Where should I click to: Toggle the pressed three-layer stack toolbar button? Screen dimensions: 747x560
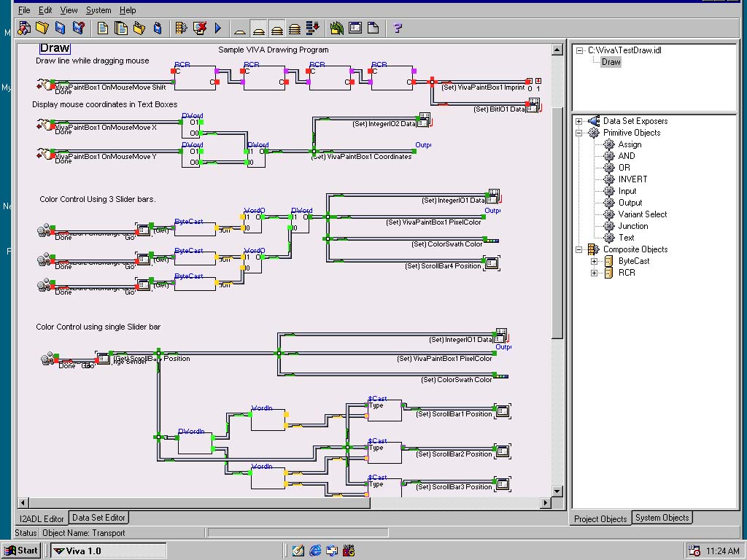(276, 28)
